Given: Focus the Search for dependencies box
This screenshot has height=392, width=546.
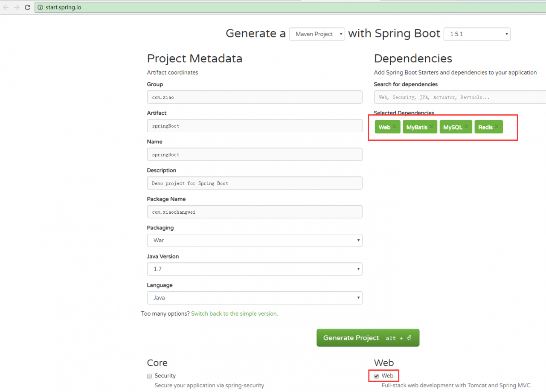Looking at the screenshot, I should tap(460, 97).
